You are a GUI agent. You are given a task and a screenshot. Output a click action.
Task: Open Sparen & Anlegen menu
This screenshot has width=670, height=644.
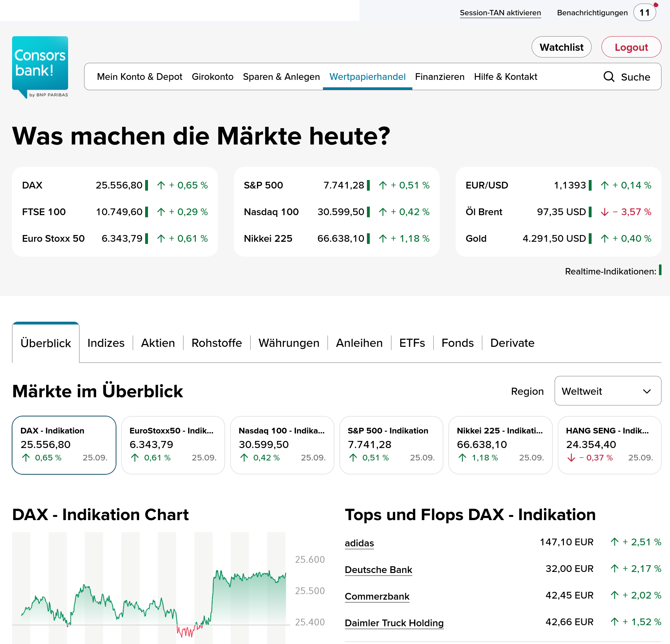281,77
